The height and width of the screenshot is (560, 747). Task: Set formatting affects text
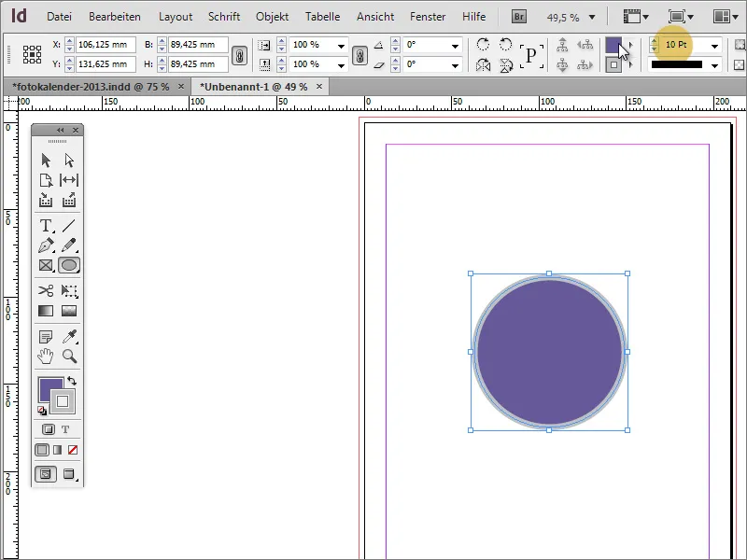pos(65,429)
